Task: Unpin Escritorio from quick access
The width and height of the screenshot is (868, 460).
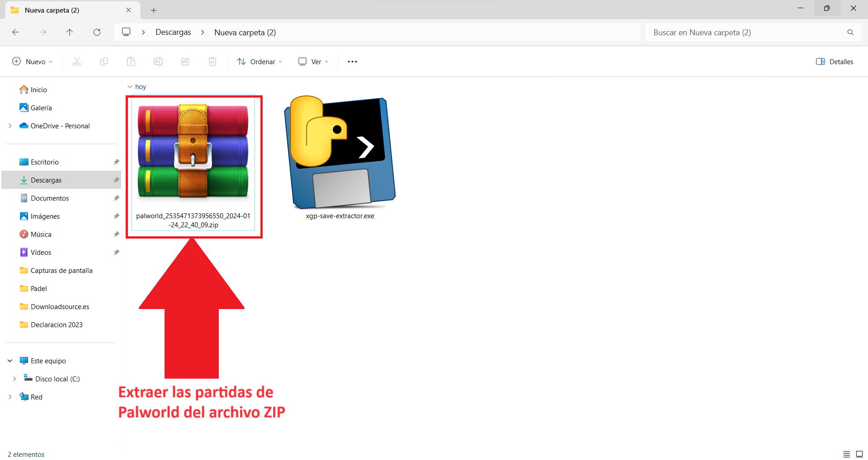Action: tap(116, 162)
